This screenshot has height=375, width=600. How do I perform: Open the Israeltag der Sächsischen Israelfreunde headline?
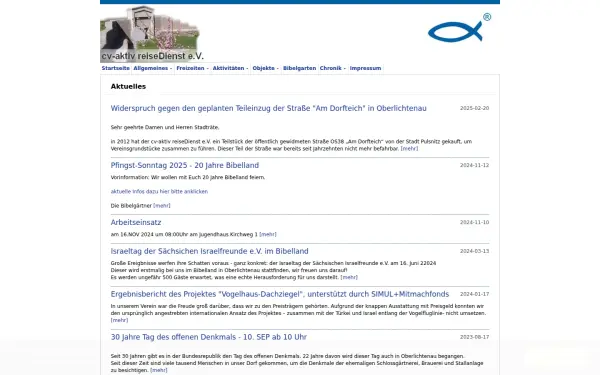(x=209, y=251)
